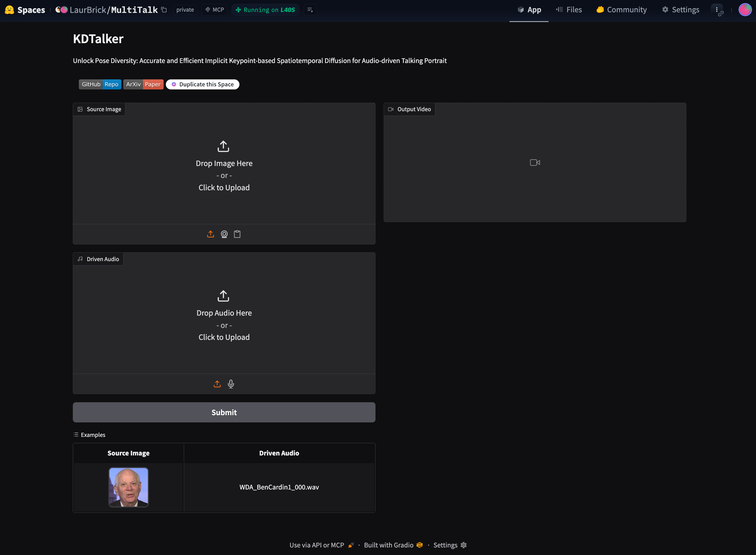The image size is (756, 555).
Task: Click the Output Video placeholder icon
Action: pyautogui.click(x=535, y=163)
